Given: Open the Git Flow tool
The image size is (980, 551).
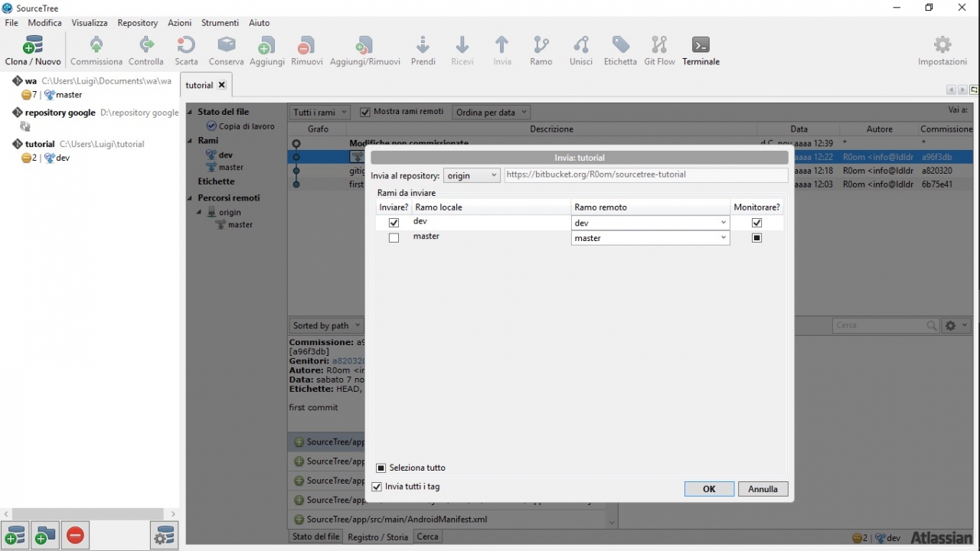Looking at the screenshot, I should pos(659,51).
